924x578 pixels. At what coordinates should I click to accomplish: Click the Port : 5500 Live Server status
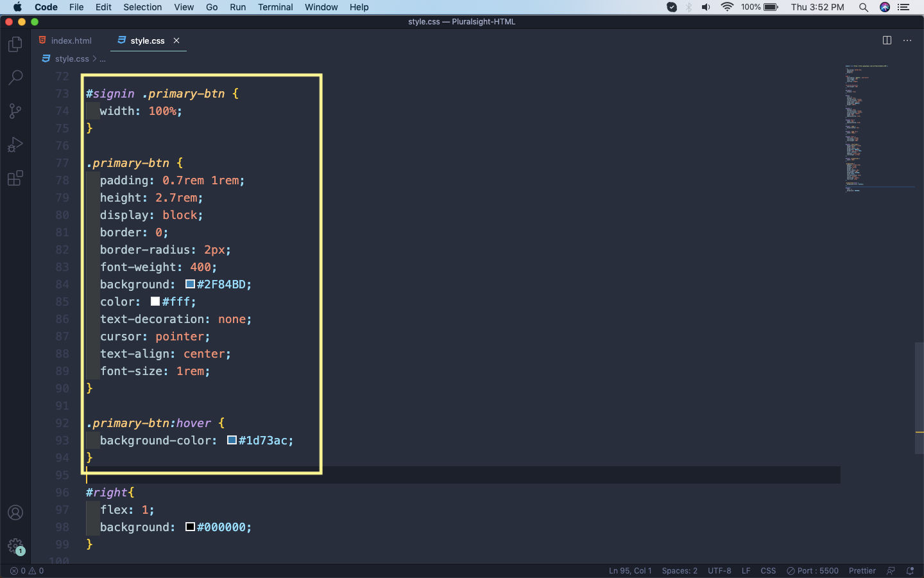(812, 570)
